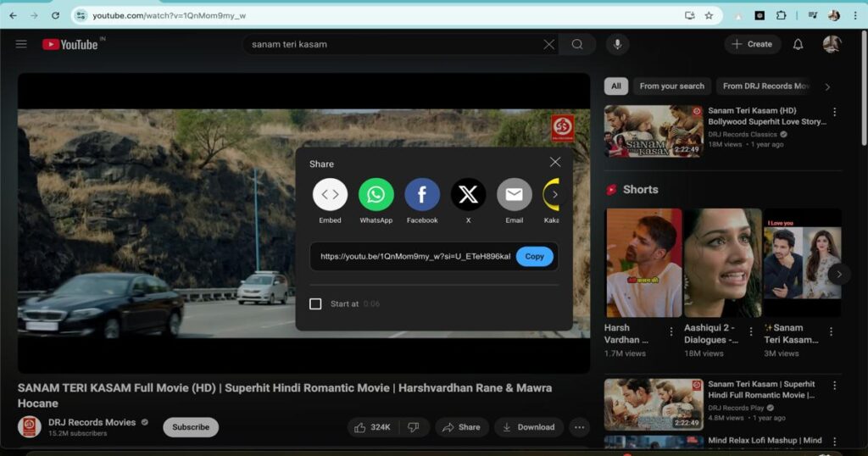Open Chrome profile avatar
868x456 pixels.
click(834, 15)
